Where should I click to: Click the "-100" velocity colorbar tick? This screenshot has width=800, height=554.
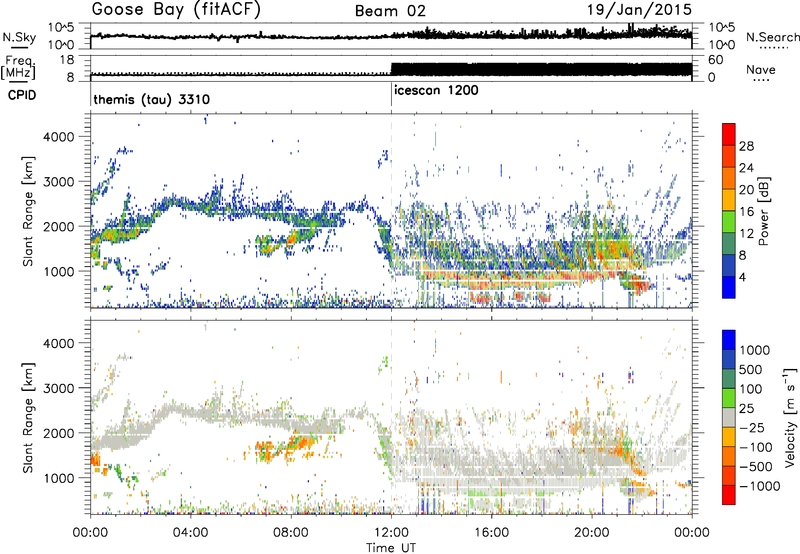pos(756,447)
